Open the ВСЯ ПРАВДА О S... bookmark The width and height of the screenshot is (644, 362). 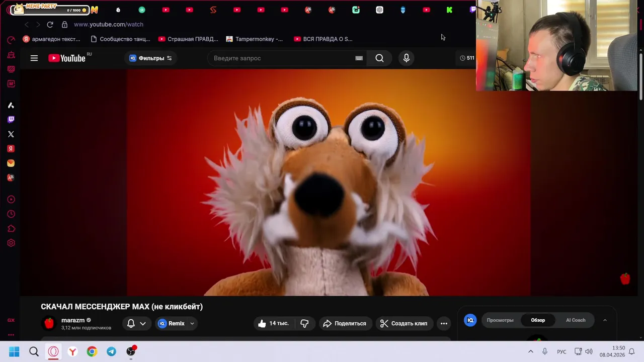[x=323, y=39]
